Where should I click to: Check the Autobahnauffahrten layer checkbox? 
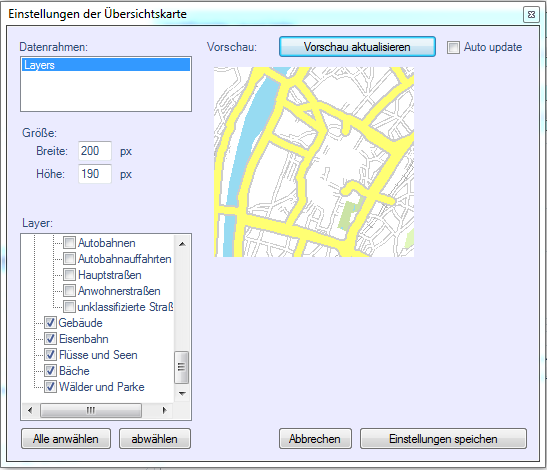point(69,259)
